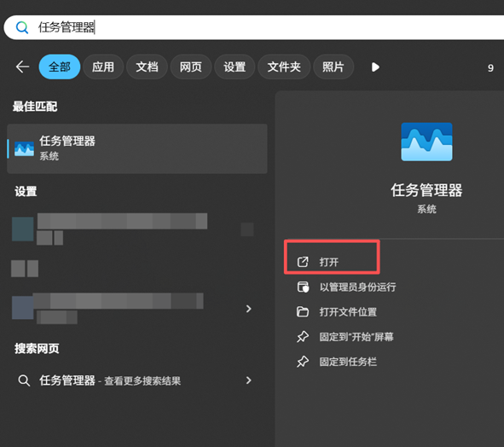Click the web search magnifier icon
This screenshot has height=447, width=504.
pos(24,380)
